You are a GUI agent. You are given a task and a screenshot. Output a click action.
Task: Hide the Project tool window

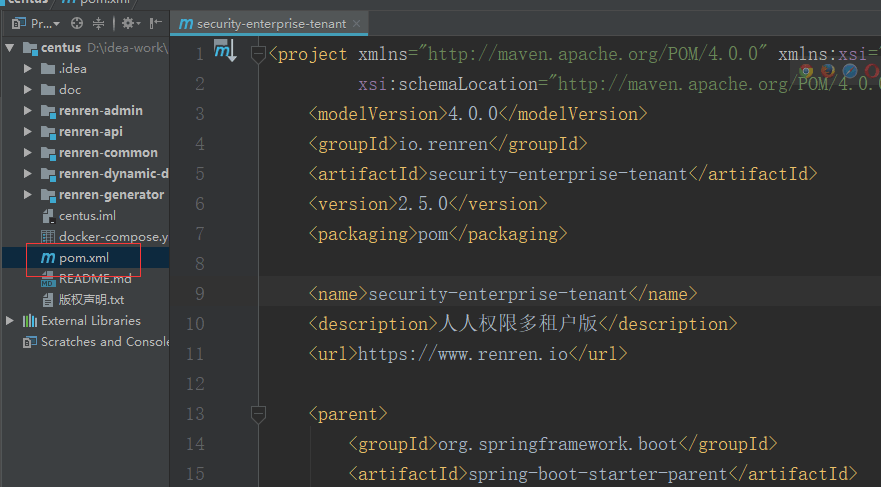click(x=156, y=24)
